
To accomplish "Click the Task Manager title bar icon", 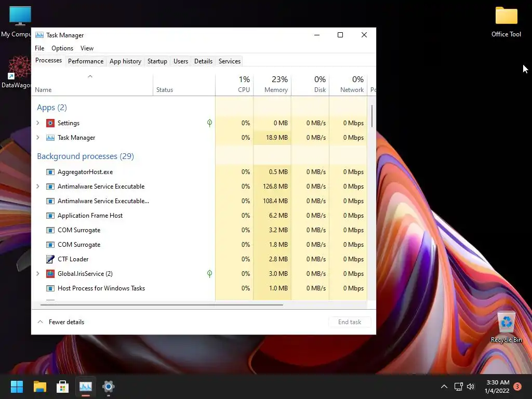I will pos(39,35).
